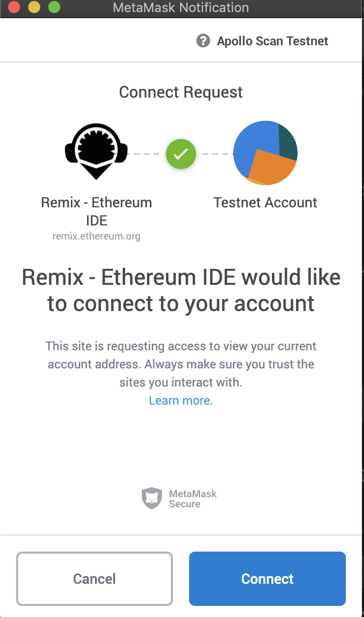This screenshot has height=617, width=364.
Task: Click the MetaMask fox shield icon
Action: (x=151, y=498)
